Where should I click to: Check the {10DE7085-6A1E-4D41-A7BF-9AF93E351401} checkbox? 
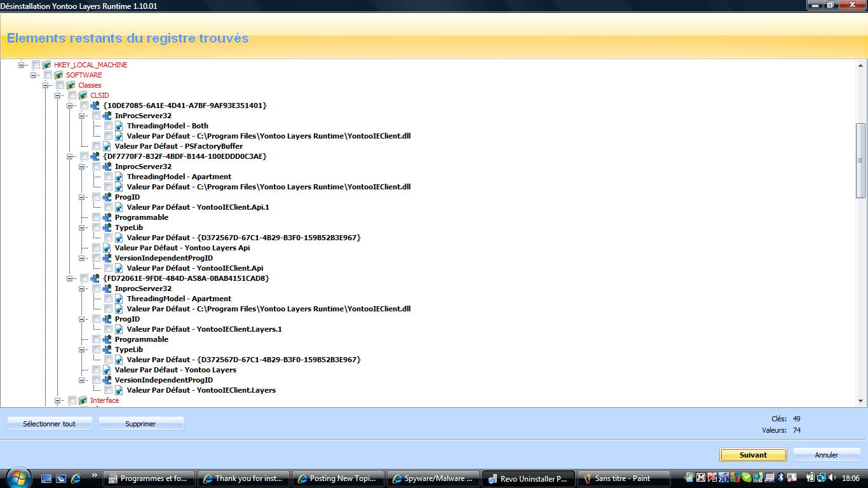pos(84,105)
